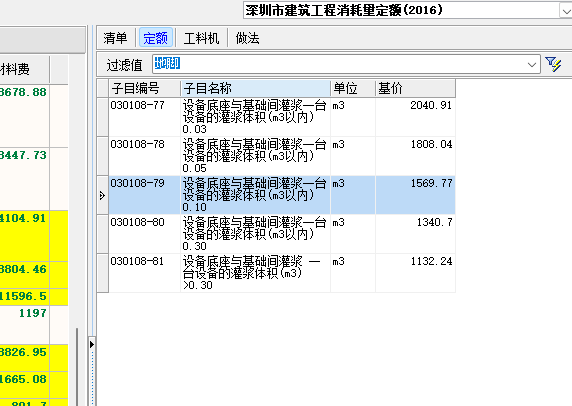Viewport: 572px width, 406px height.
Task: Click the name cell ending in 0.05
Action: coord(255,156)
